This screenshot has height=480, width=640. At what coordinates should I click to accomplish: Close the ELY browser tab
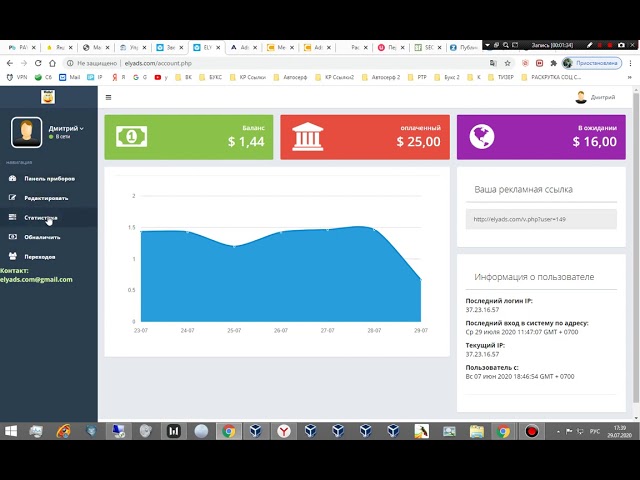(x=218, y=47)
